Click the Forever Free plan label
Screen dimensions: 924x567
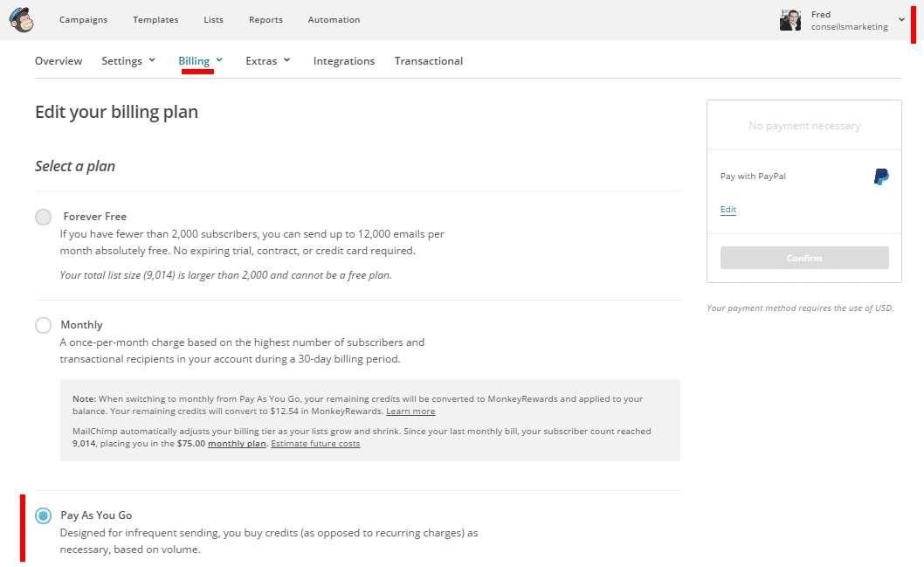pos(95,217)
